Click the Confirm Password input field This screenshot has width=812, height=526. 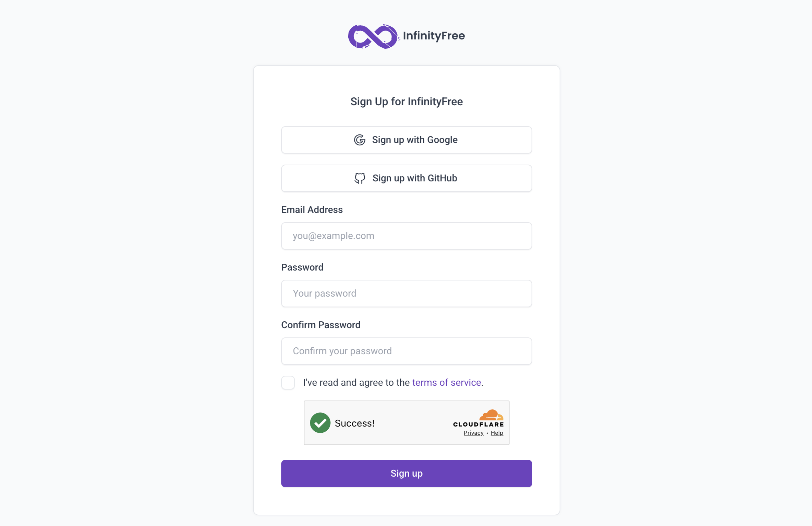coord(407,351)
